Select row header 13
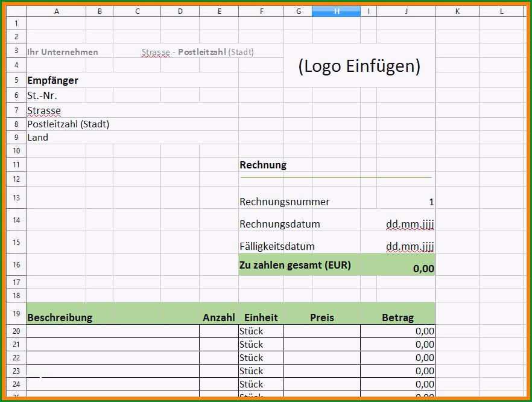This screenshot has height=402, width=532. tap(16, 197)
